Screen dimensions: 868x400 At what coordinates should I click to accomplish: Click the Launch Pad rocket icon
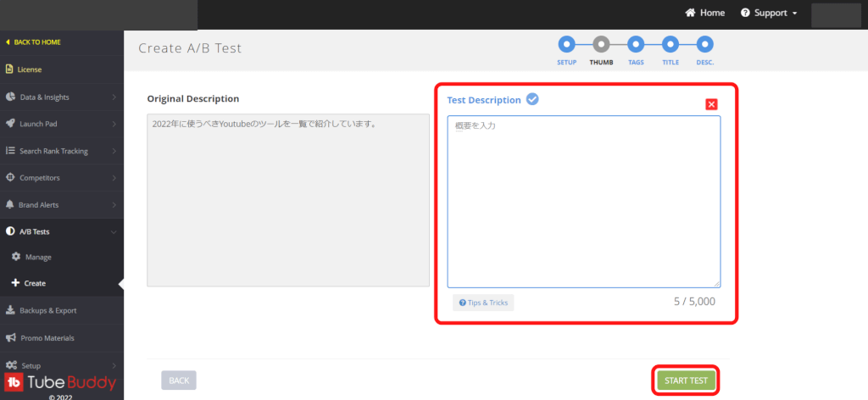10,124
